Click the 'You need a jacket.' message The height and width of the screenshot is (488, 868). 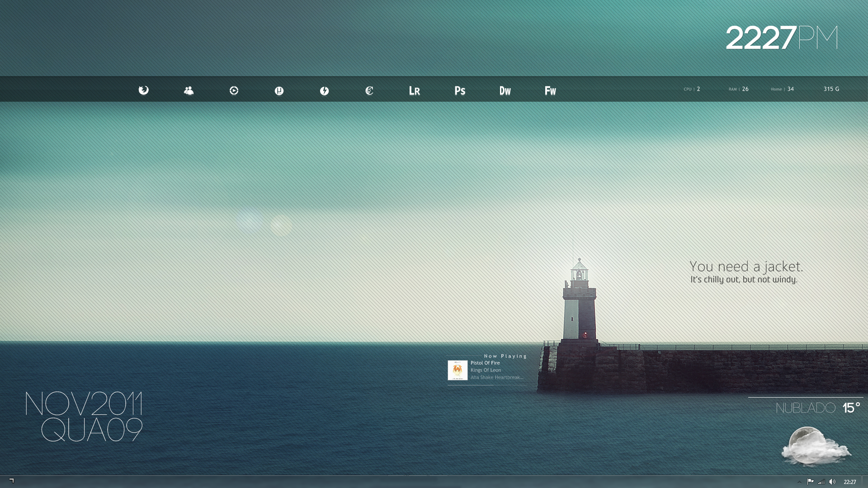(x=746, y=267)
